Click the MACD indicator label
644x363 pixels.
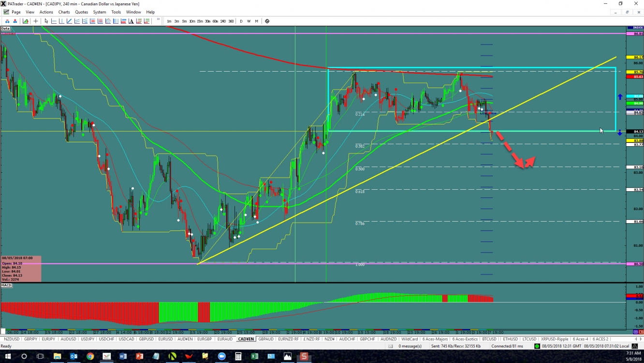[x=6, y=285]
